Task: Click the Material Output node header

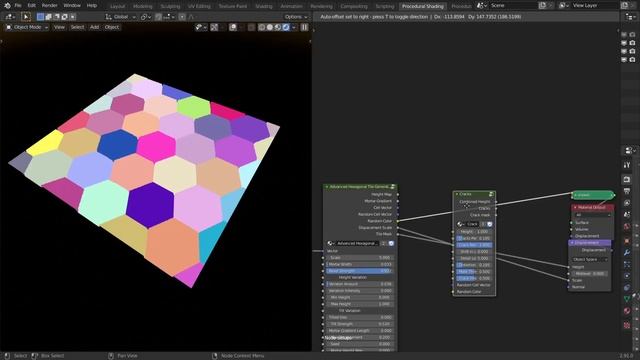Action: tap(592, 207)
